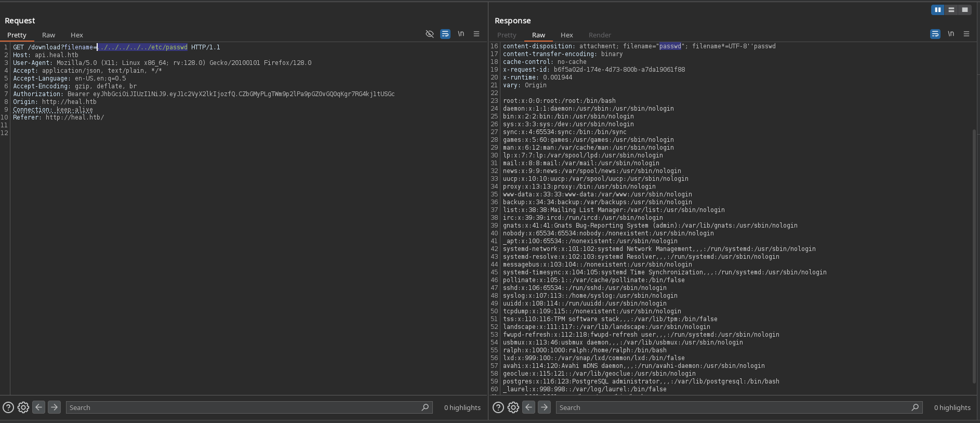
Task: Click 'x-request-id' response header line
Action: 594,70
